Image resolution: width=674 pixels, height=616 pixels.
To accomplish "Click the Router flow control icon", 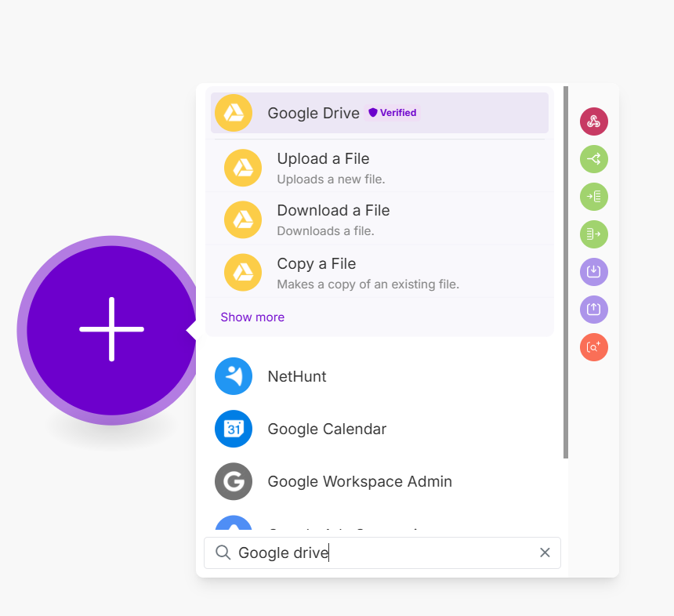I will [593, 159].
